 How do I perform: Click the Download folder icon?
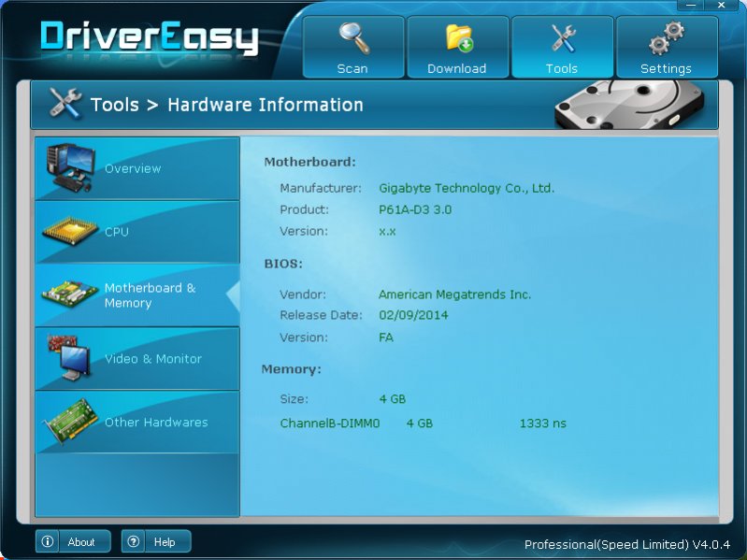click(x=459, y=38)
